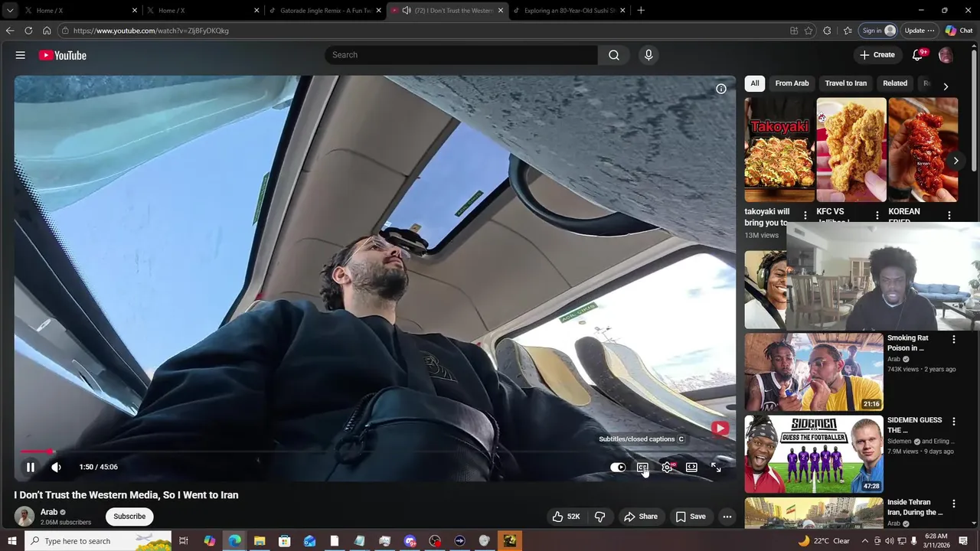This screenshot has height=551, width=980.
Task: Open options for Inside Tehran video
Action: [x=954, y=504]
